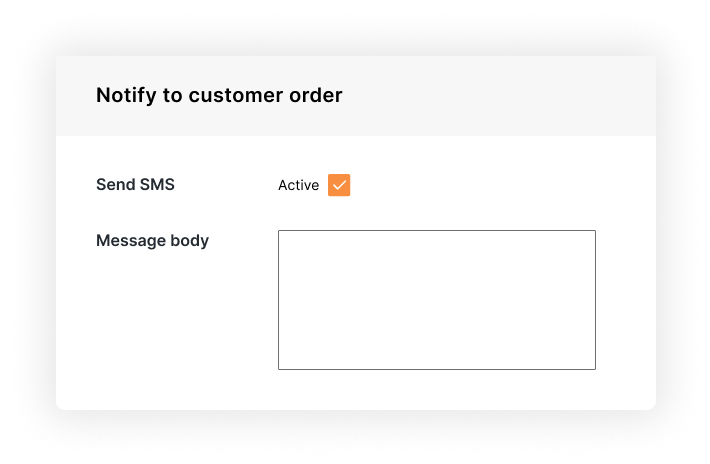
Task: Place cursor in the large empty textbox
Action: click(x=437, y=300)
